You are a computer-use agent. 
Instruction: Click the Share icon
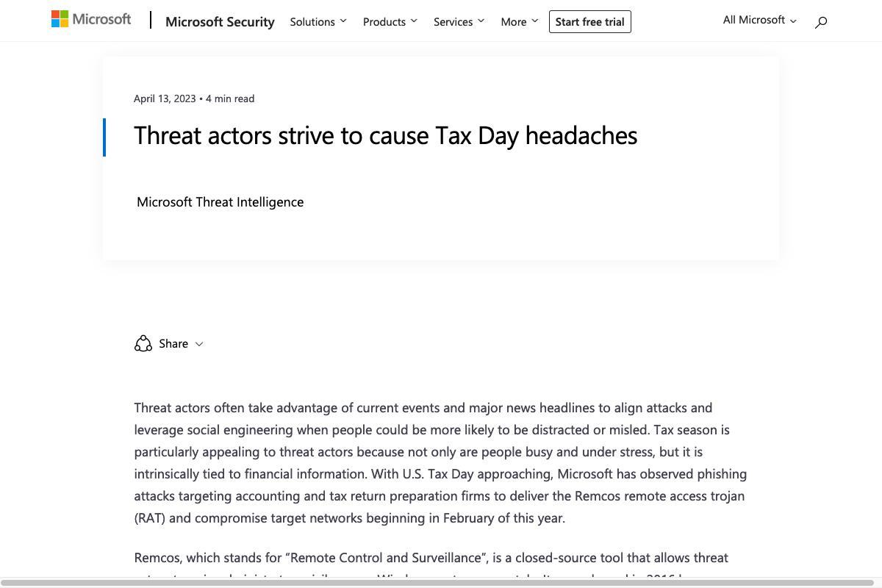[x=143, y=343]
